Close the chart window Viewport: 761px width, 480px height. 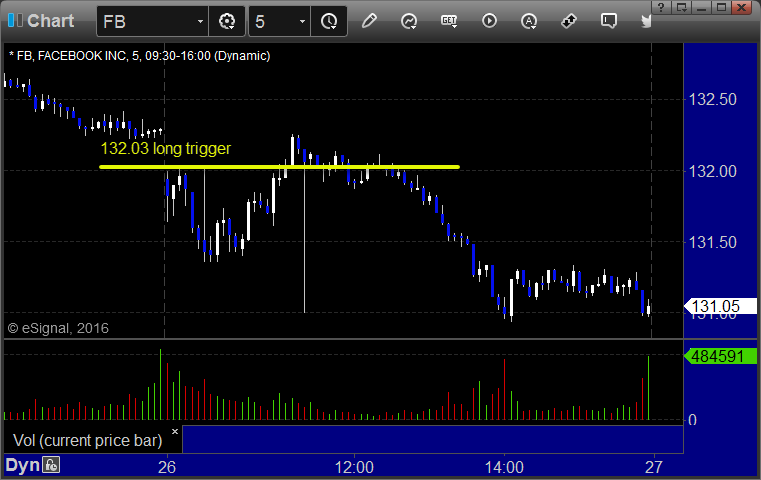pyautogui.click(x=742, y=7)
